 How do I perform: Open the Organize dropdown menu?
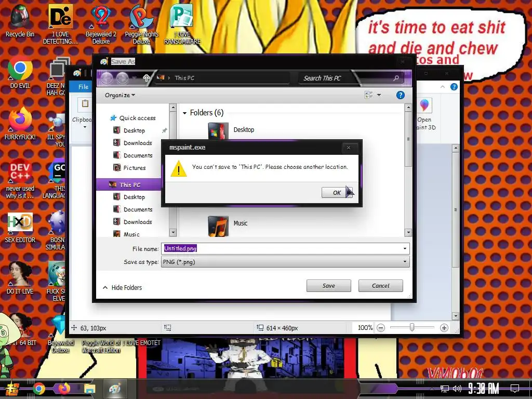point(120,96)
